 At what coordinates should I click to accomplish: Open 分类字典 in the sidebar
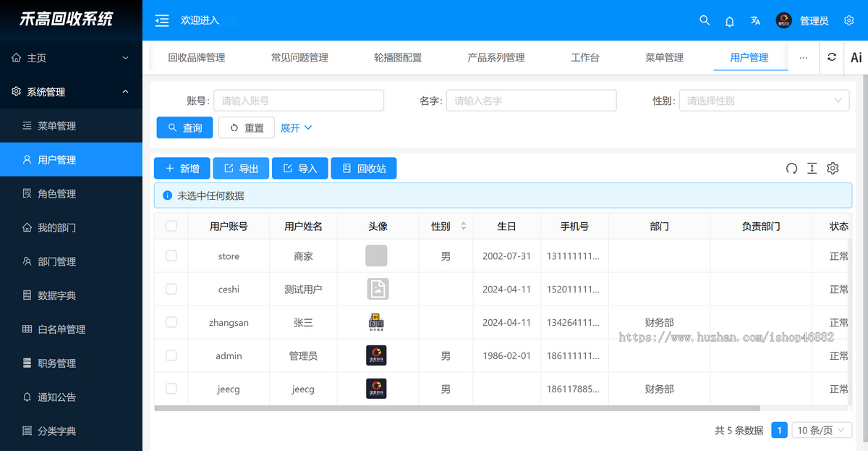click(71, 431)
